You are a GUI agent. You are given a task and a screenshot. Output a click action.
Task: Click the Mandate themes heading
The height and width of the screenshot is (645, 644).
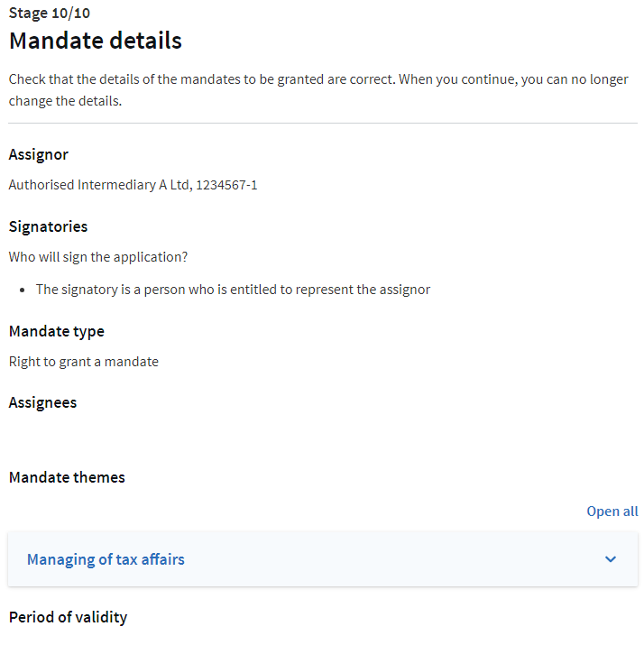[x=67, y=477]
